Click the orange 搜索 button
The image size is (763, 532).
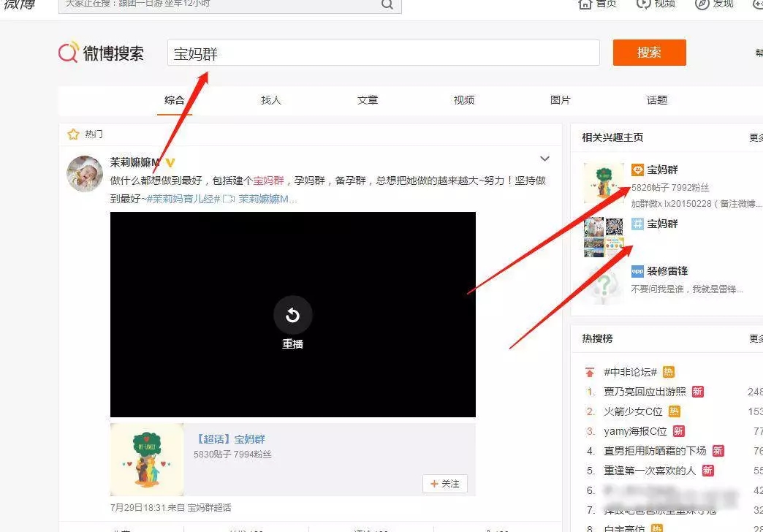tap(649, 53)
